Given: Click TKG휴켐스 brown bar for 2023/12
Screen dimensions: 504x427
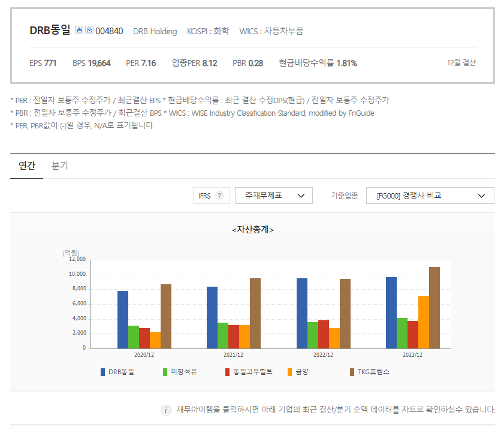Looking at the screenshot, I should [x=434, y=308].
